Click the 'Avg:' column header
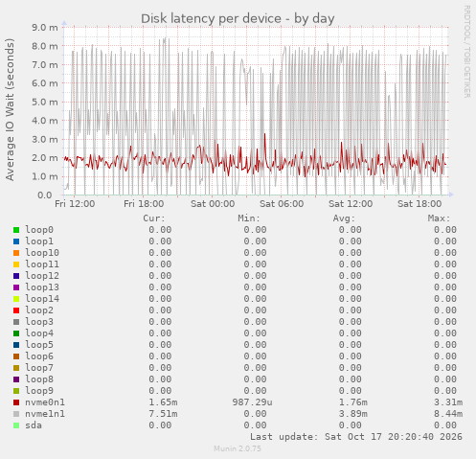This screenshot has height=459, width=476. pyautogui.click(x=344, y=218)
